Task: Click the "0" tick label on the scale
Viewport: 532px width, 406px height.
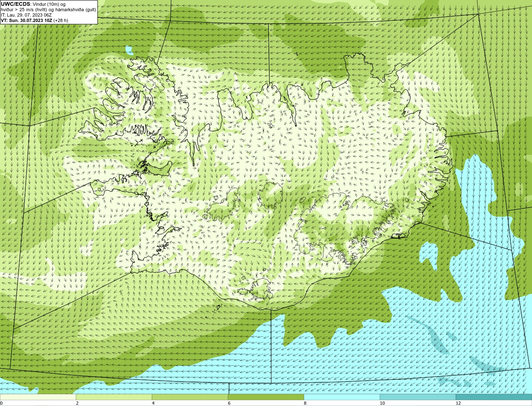Action: (x=1, y=403)
